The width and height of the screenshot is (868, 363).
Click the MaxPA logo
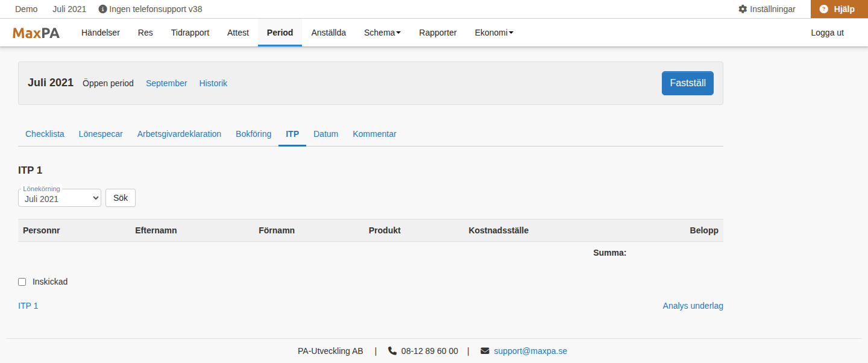pyautogui.click(x=36, y=33)
